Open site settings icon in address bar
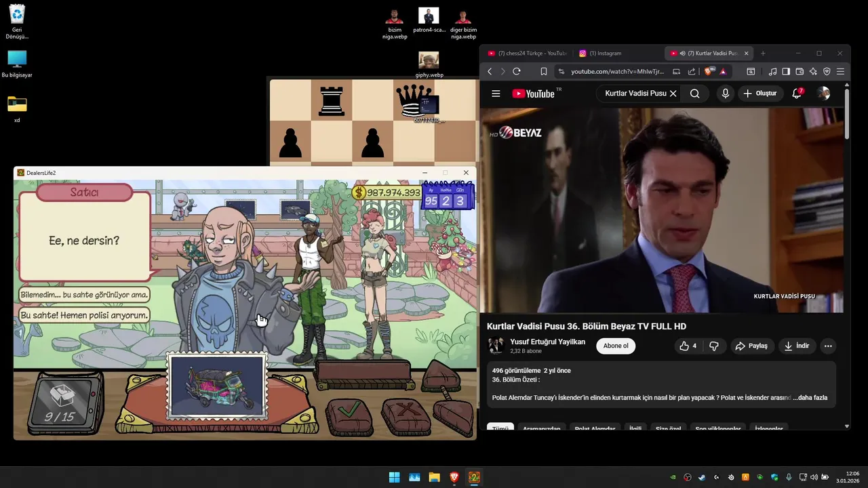The width and height of the screenshot is (868, 488). [561, 71]
